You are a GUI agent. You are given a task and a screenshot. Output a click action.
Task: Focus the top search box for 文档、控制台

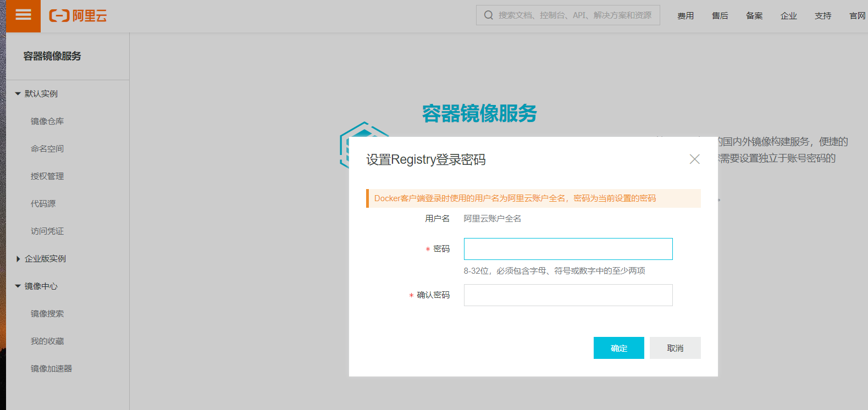[x=568, y=15]
